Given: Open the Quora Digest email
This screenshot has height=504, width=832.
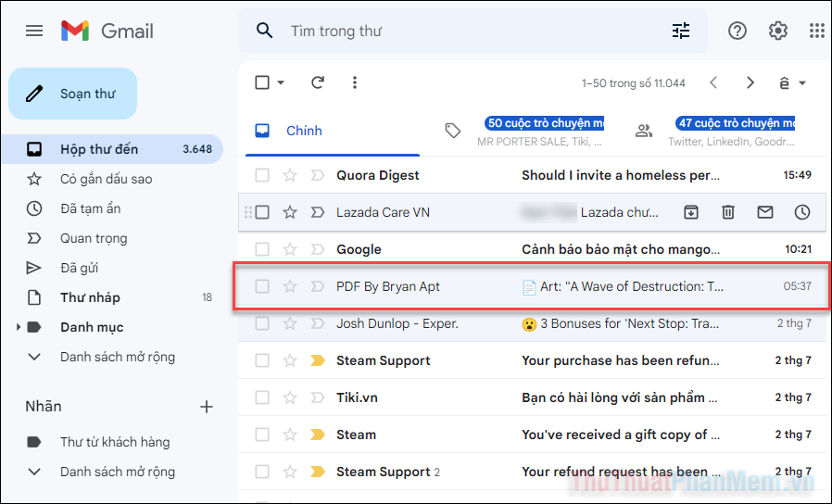Looking at the screenshot, I should [532, 175].
